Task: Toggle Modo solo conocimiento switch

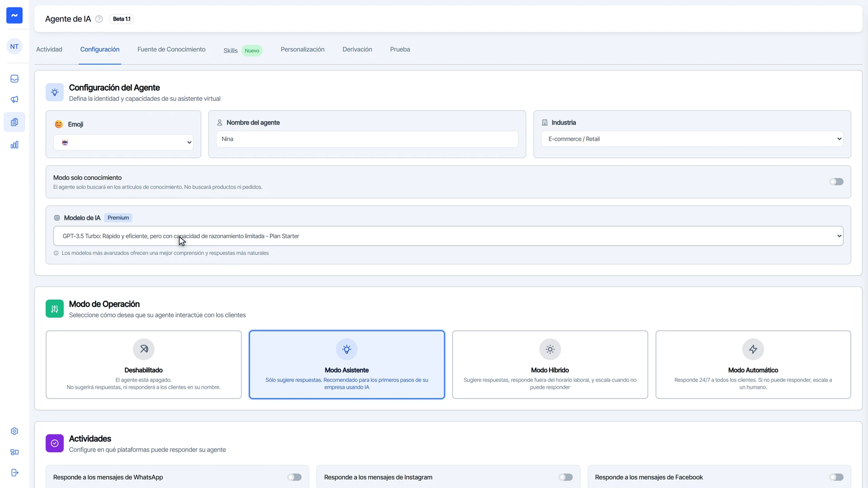Action: 836,182
